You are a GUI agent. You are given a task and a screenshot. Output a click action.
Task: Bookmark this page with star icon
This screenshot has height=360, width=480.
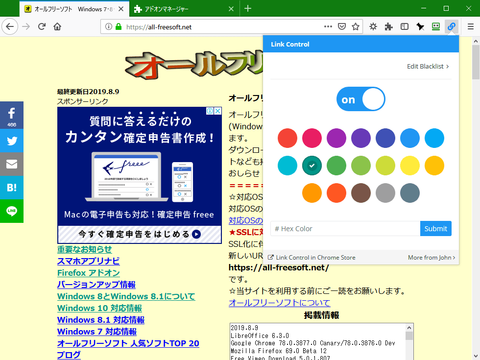tap(356, 27)
